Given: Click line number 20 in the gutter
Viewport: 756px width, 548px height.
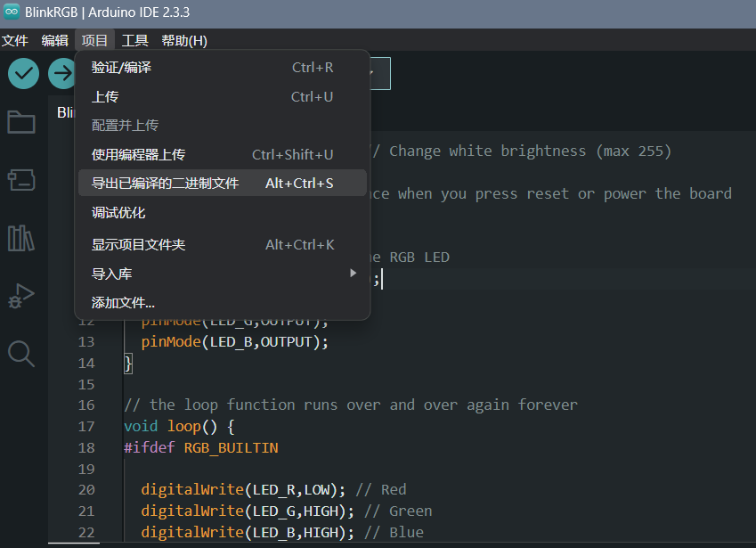Looking at the screenshot, I should [x=86, y=490].
